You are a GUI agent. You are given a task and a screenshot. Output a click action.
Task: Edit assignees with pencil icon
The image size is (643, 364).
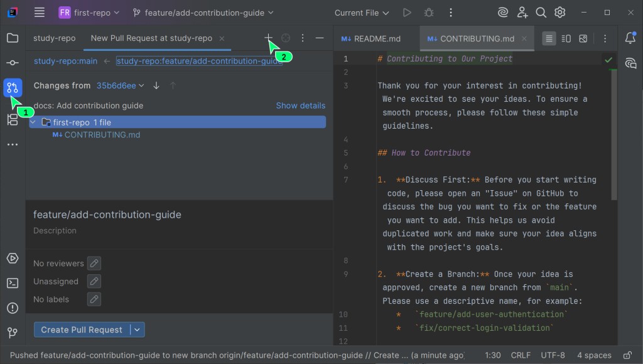(94, 281)
